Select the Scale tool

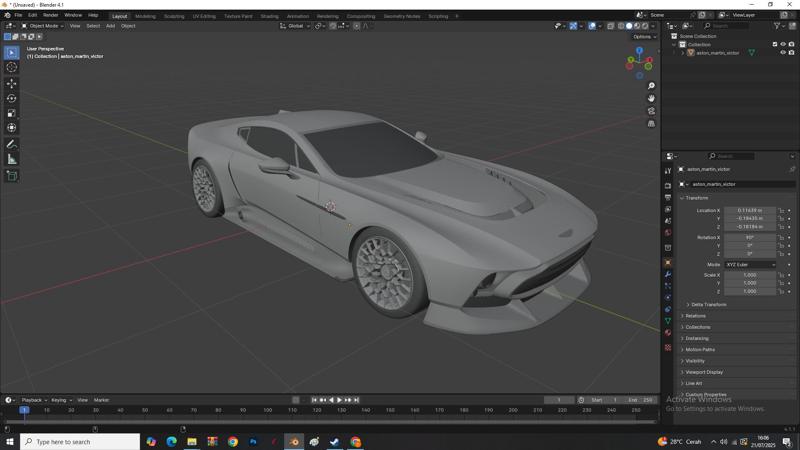(11, 113)
